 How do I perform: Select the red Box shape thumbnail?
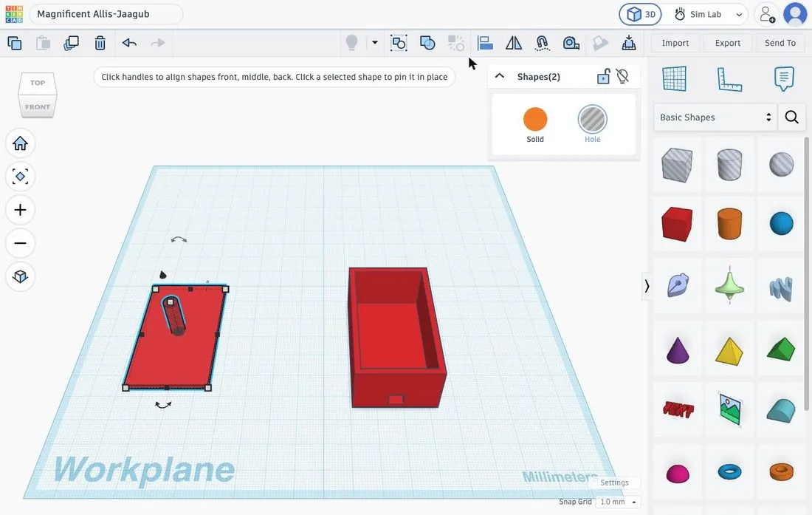(x=677, y=224)
